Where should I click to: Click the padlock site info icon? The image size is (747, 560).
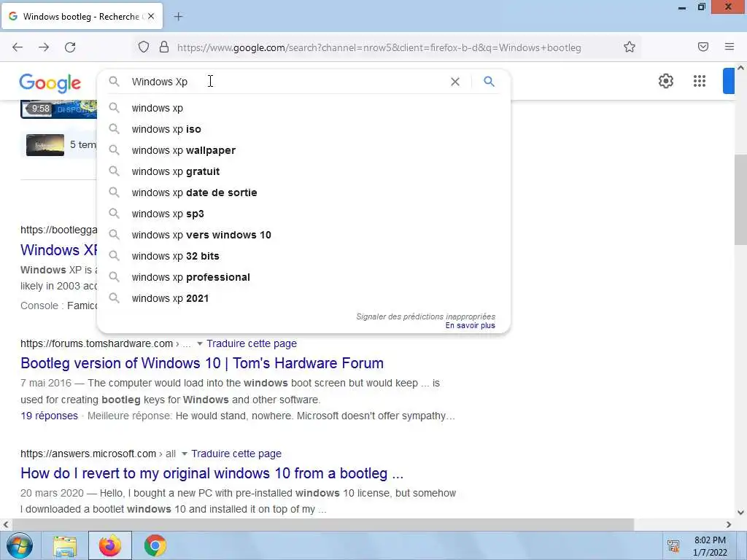[x=164, y=47]
